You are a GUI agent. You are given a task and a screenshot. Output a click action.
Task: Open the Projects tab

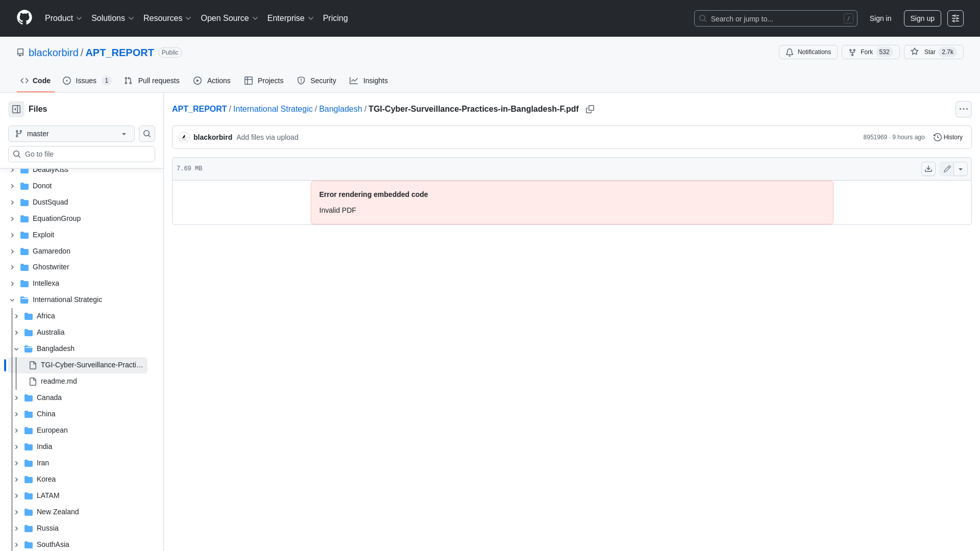click(264, 81)
